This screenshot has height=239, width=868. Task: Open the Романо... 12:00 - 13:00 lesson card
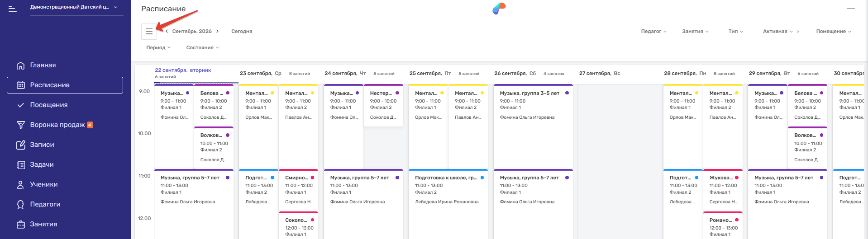(723, 225)
